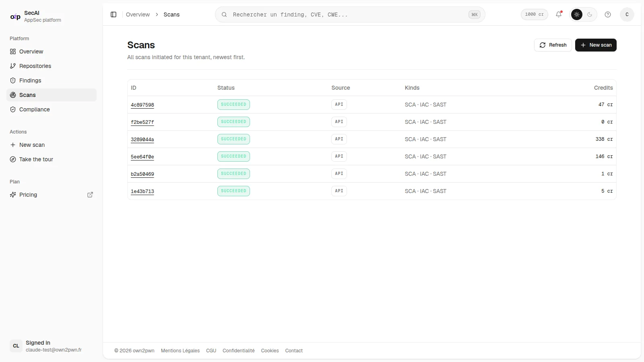Open CGU footer link
Image resolution: width=644 pixels, height=362 pixels.
pos(211,351)
